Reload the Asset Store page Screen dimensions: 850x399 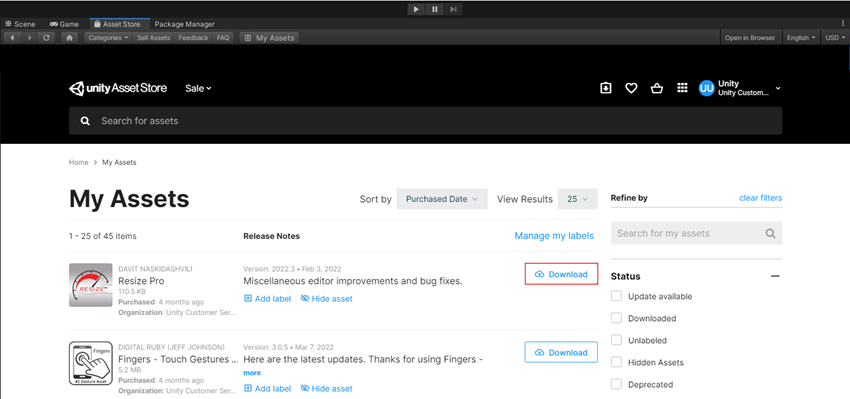tap(47, 38)
